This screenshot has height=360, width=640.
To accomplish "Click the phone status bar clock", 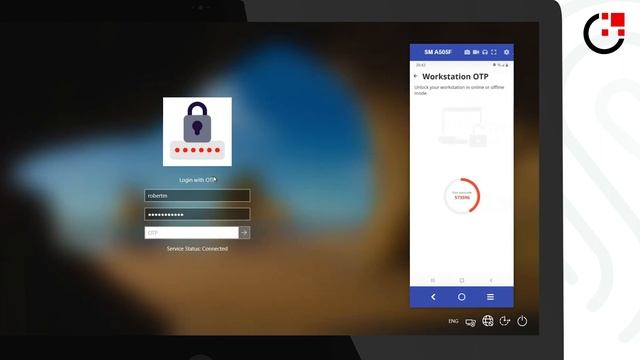I will coord(421,65).
